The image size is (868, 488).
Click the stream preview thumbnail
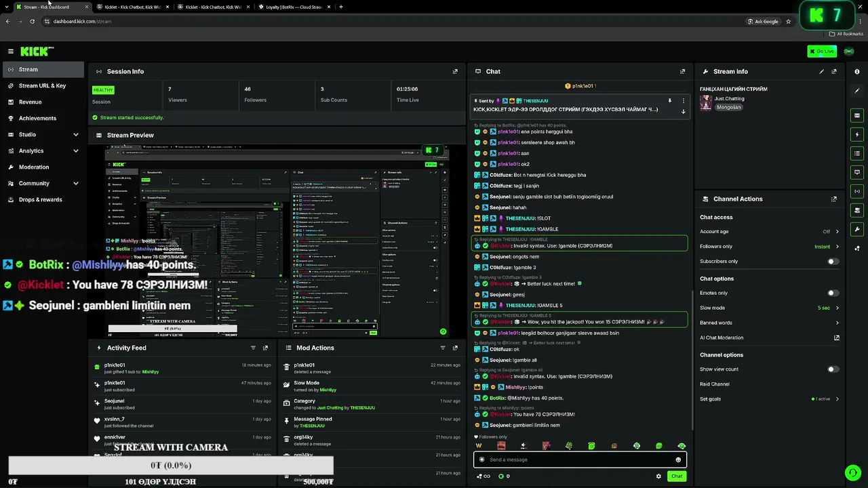pyautogui.click(x=277, y=241)
